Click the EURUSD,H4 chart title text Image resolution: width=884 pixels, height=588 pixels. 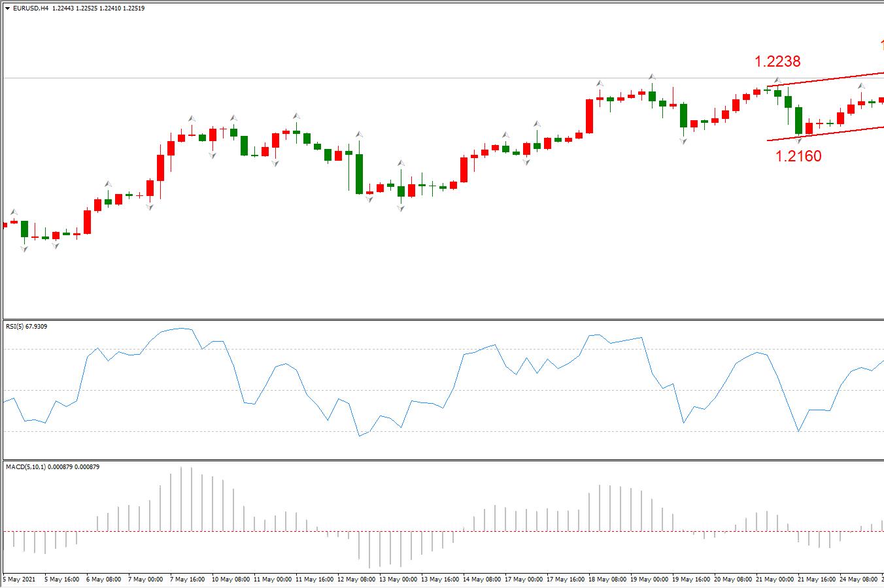point(31,8)
